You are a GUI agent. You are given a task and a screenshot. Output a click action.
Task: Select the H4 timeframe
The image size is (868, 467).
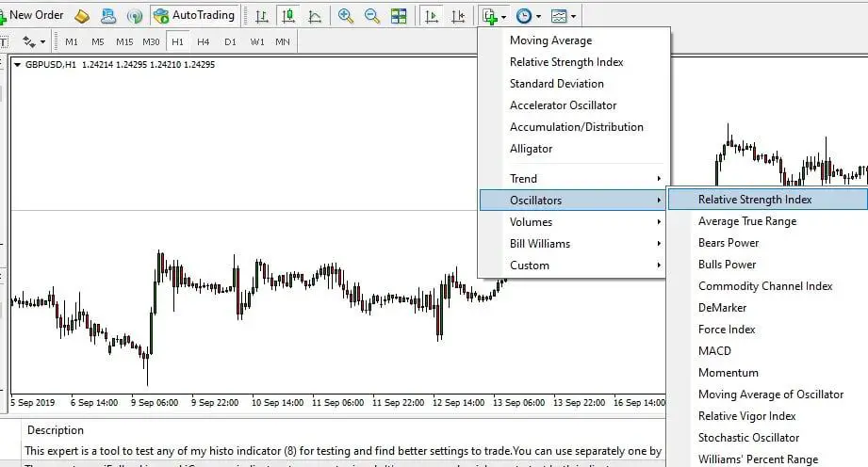[204, 41]
